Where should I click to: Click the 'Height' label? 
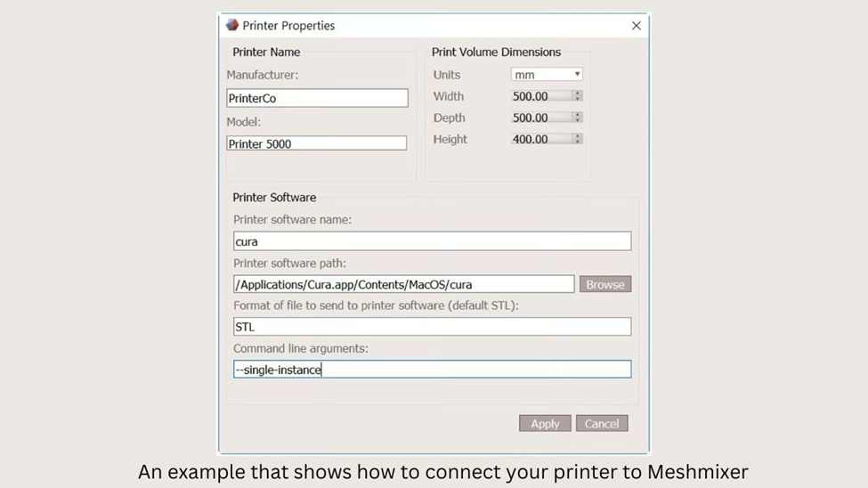pos(450,140)
